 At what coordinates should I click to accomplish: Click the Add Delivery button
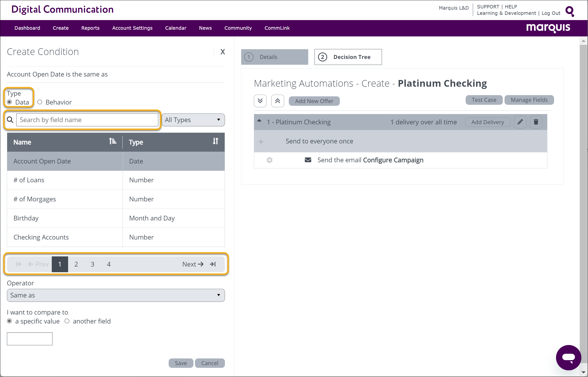coord(487,122)
